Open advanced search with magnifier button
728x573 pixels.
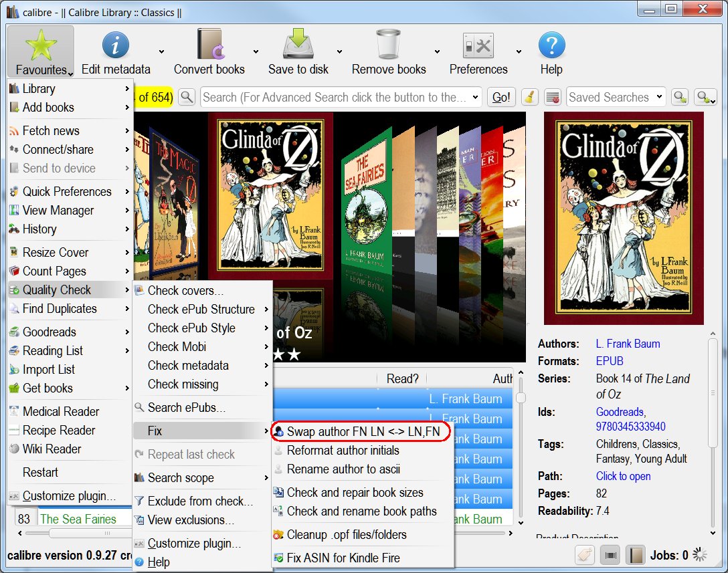click(187, 97)
